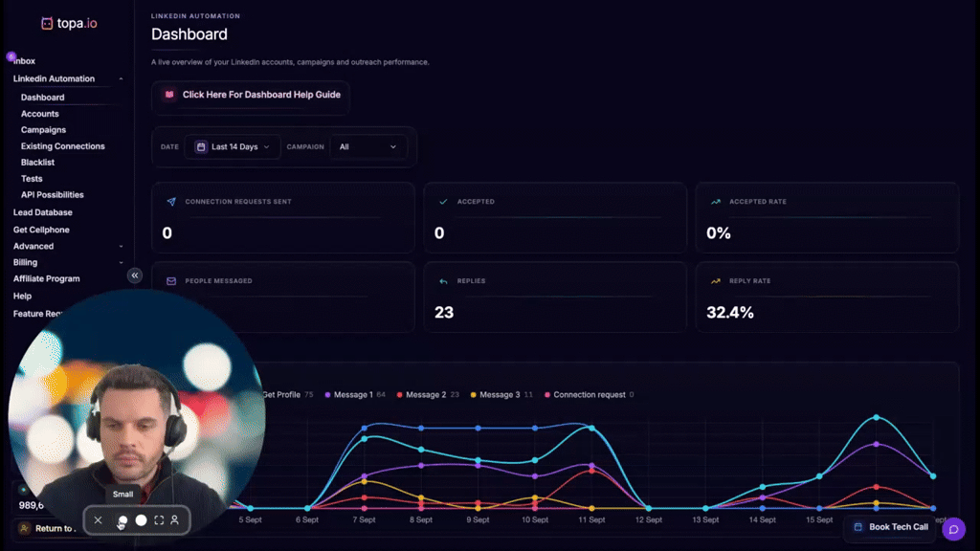980x551 pixels.
Task: Expand the Billing menu chevron
Action: click(121, 263)
